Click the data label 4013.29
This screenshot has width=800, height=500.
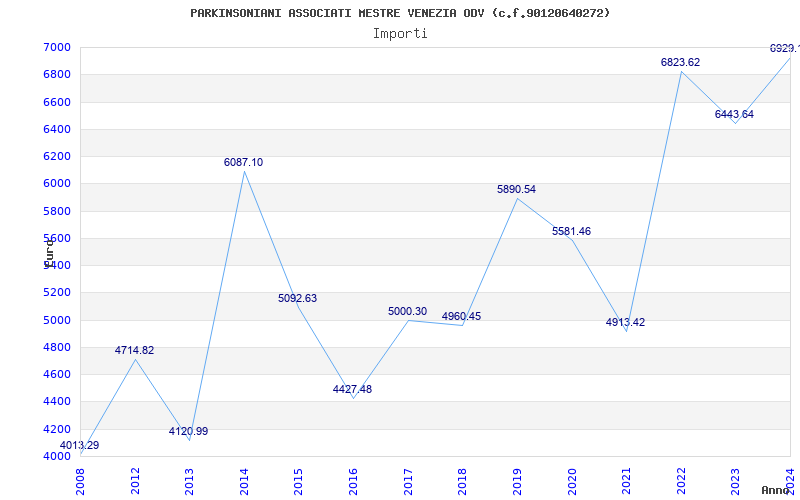pyautogui.click(x=80, y=445)
